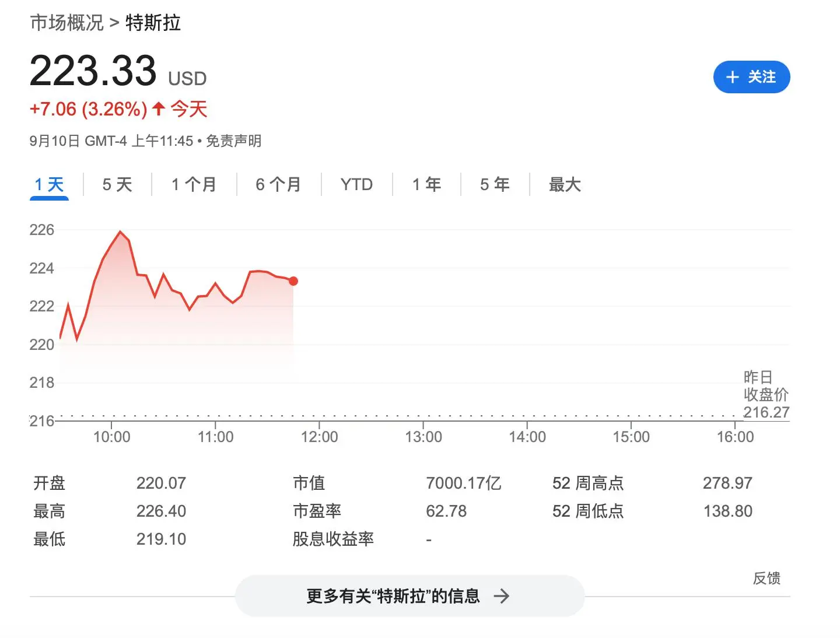
Task: Click the market cap 7000.17亿
Action: click(464, 483)
